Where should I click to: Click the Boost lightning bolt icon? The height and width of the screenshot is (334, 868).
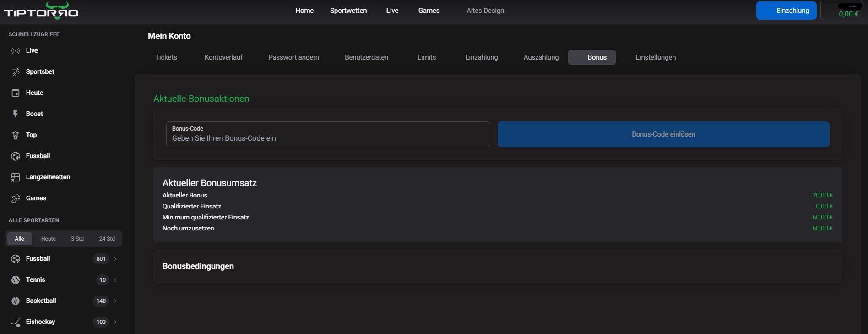16,114
